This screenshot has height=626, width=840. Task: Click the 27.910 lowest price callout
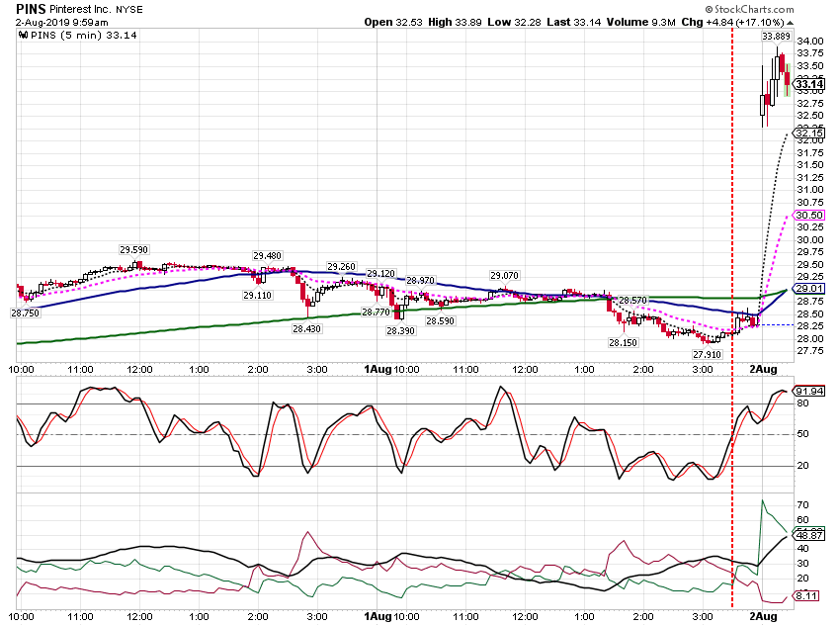708,354
